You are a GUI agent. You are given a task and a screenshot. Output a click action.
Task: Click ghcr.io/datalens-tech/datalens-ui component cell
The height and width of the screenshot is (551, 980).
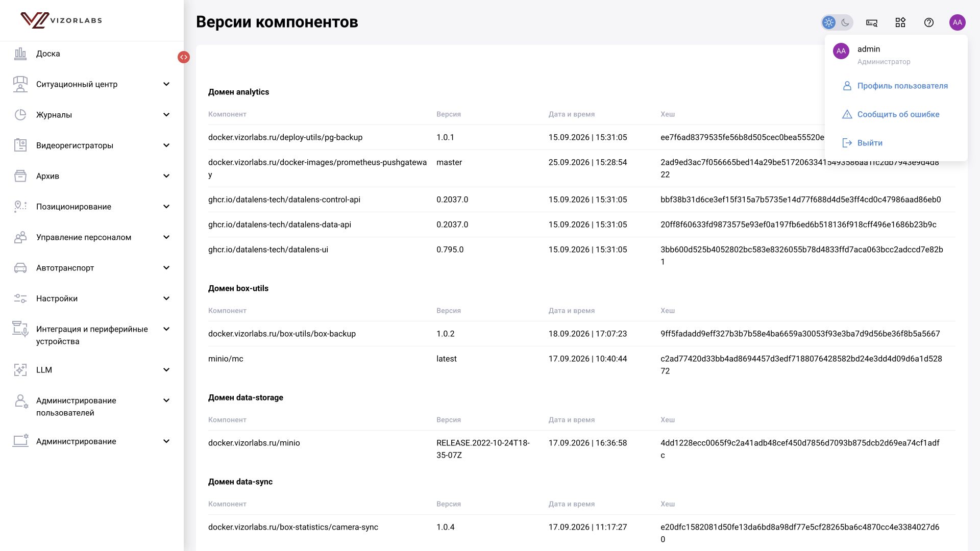tap(268, 249)
